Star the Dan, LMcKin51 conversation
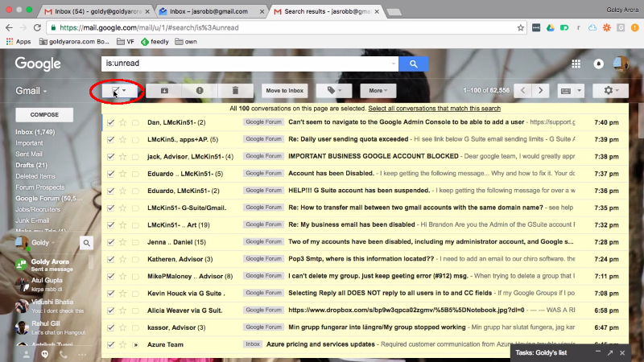Image resolution: width=644 pixels, height=362 pixels. [123, 122]
